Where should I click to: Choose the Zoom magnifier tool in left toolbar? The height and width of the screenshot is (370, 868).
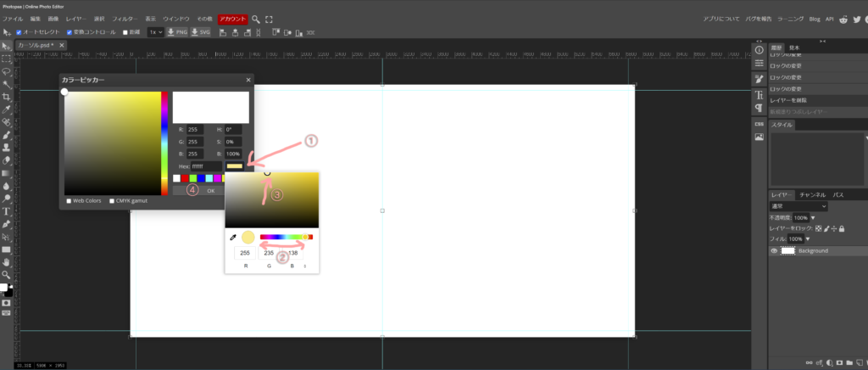(x=6, y=274)
